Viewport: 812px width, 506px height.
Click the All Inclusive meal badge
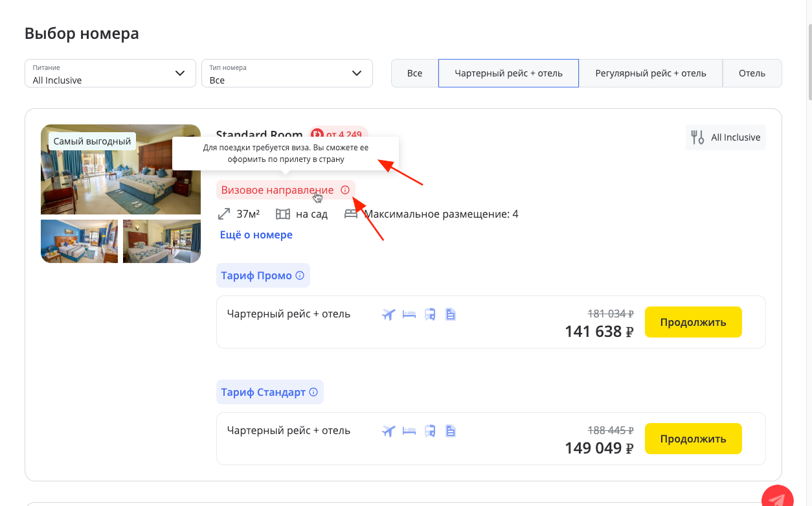726,137
